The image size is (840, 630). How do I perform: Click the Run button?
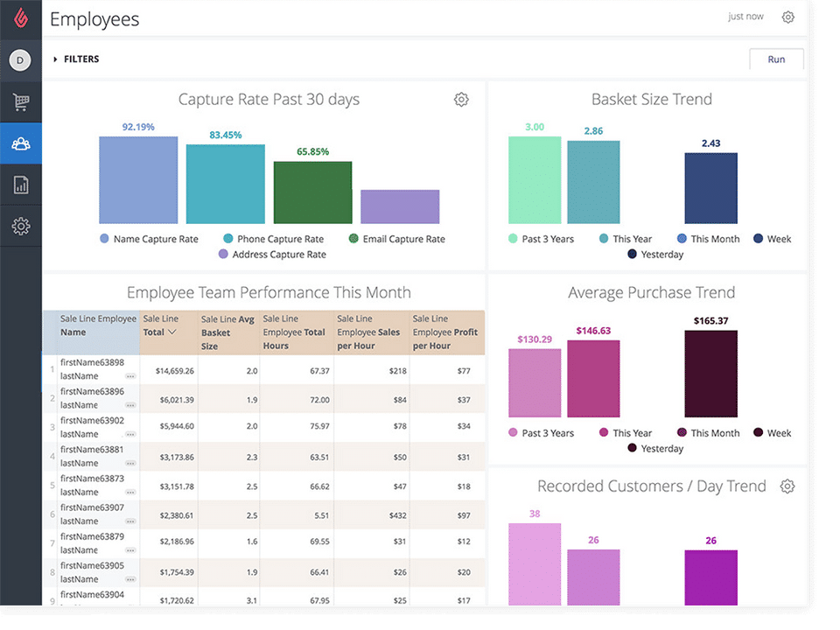coord(776,59)
